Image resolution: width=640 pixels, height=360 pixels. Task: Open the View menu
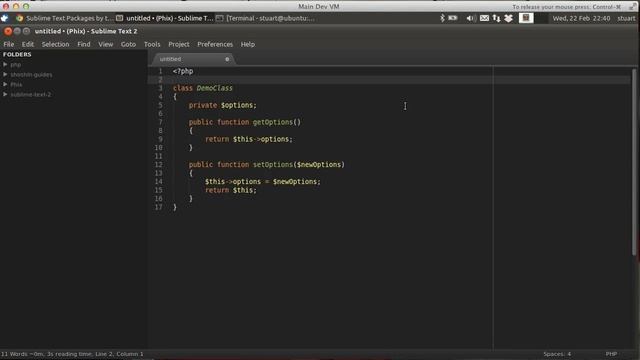pos(105,44)
